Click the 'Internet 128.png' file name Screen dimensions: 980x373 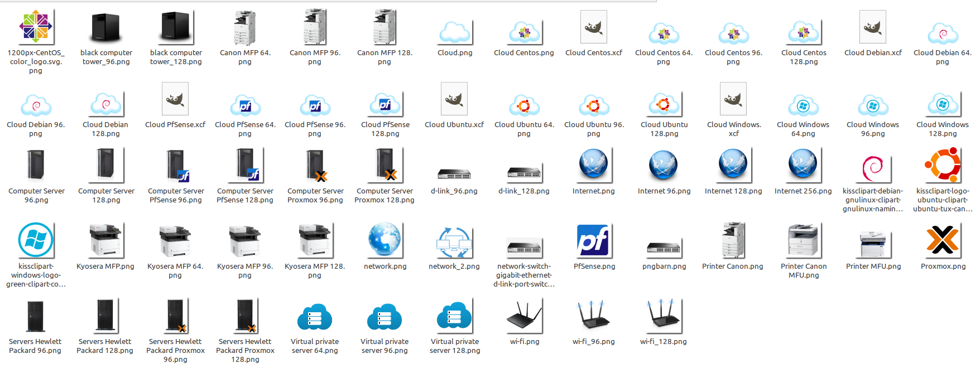[x=733, y=191]
